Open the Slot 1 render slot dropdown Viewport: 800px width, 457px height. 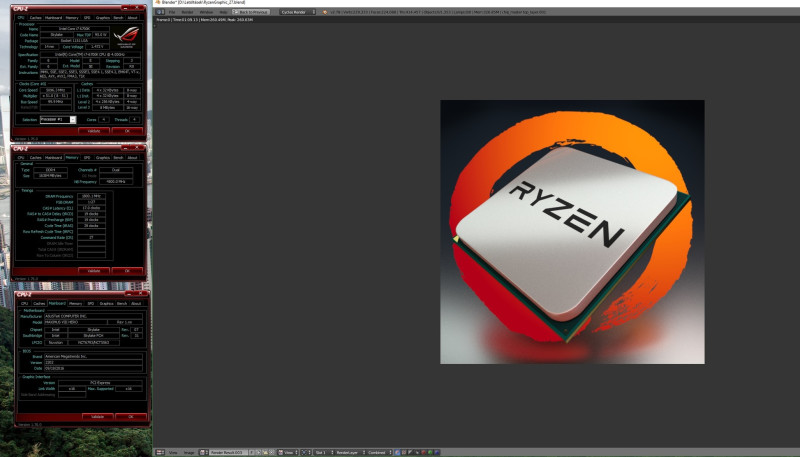click(x=323, y=452)
